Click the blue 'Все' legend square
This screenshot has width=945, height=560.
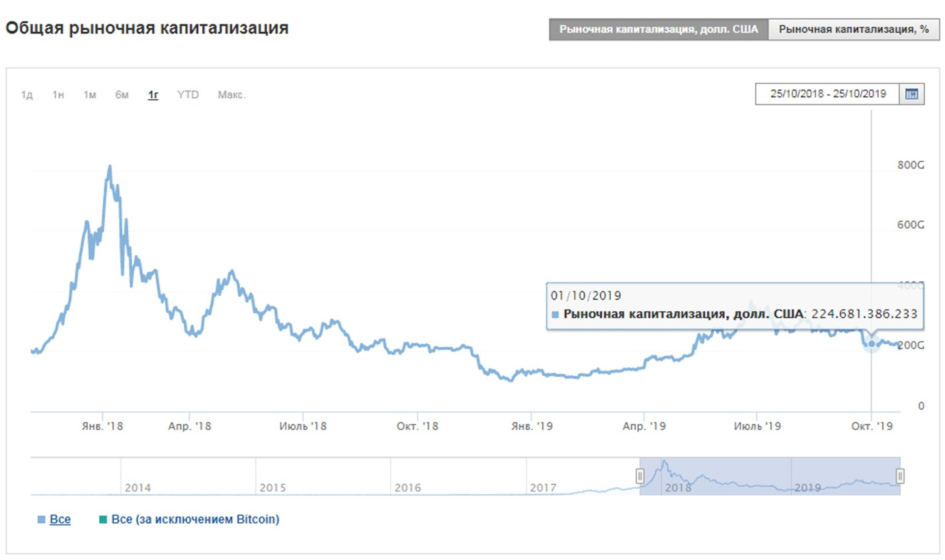click(42, 520)
